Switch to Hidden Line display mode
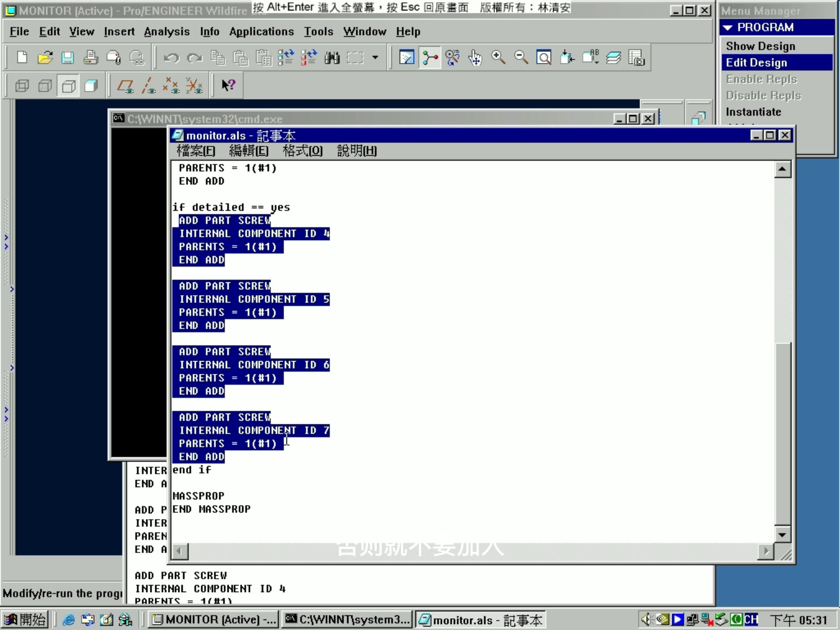Image resolution: width=840 pixels, height=630 pixels. pyautogui.click(x=45, y=86)
